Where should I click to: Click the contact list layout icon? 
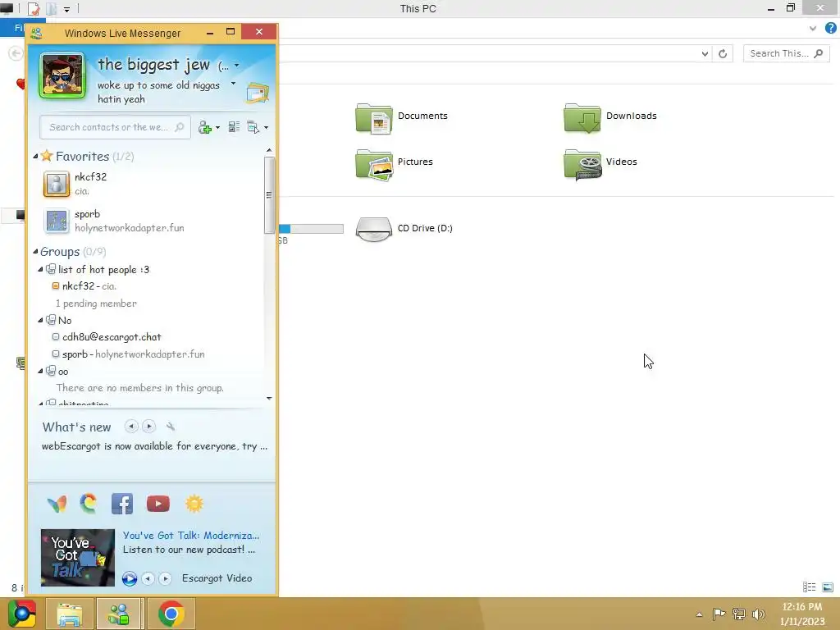[234, 127]
